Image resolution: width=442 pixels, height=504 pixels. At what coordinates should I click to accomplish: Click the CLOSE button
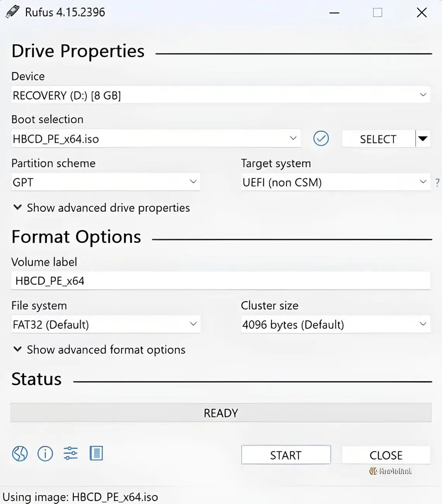pos(386,455)
